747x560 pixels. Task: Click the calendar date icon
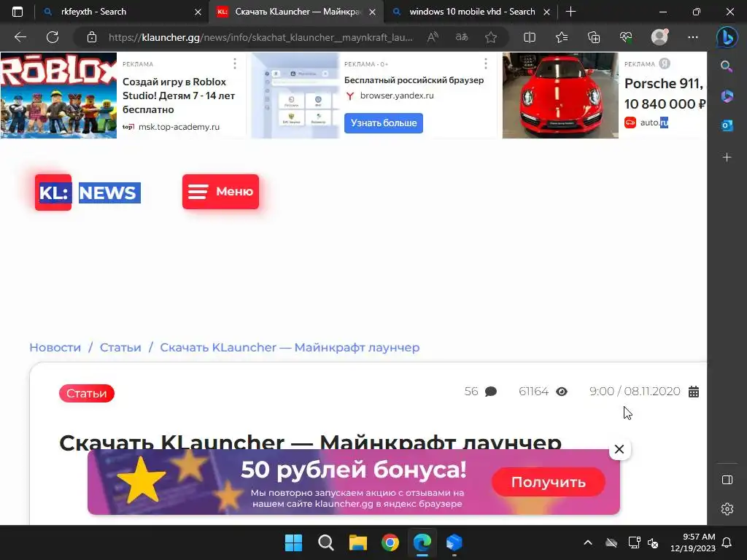pos(694,392)
